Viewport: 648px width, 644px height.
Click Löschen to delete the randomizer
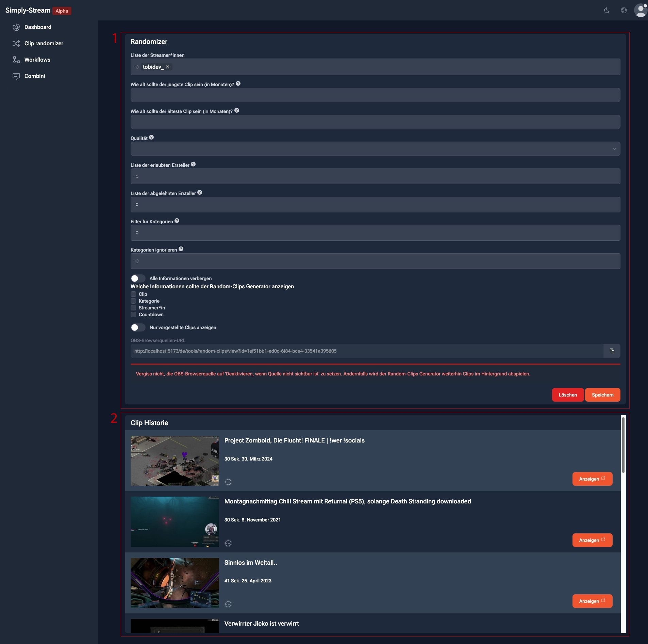(568, 395)
